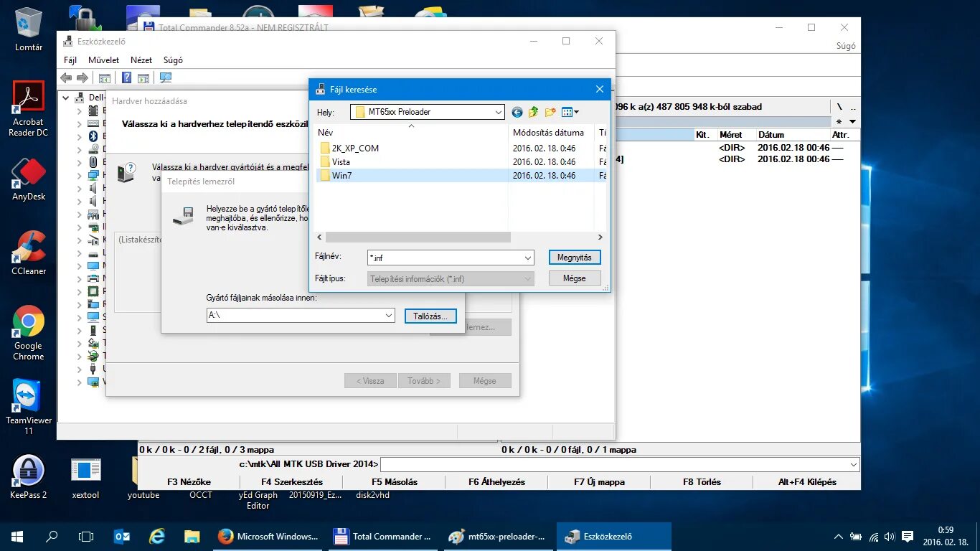Launch AnyDesk from the desktop
The width and height of the screenshot is (980, 551).
click(x=29, y=179)
